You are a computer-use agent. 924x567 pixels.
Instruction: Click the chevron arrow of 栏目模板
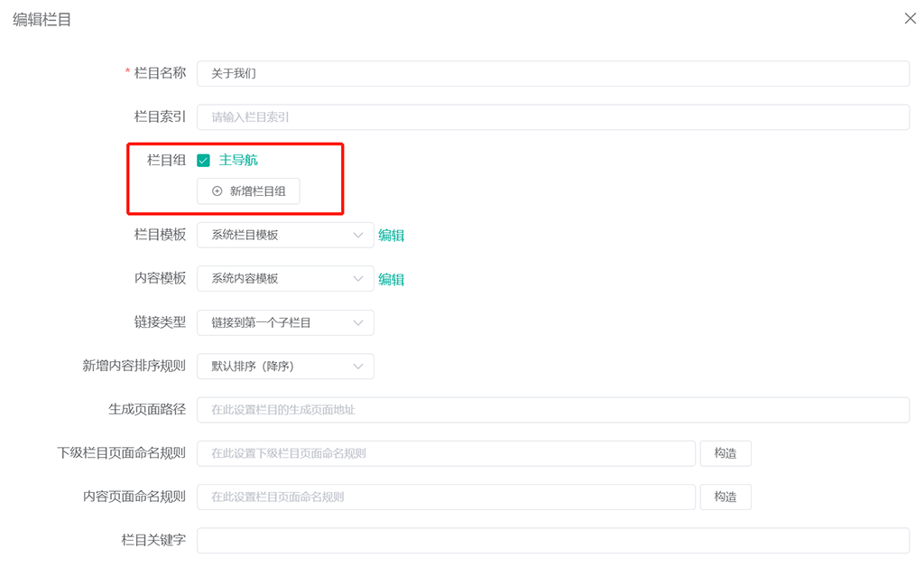click(x=358, y=235)
